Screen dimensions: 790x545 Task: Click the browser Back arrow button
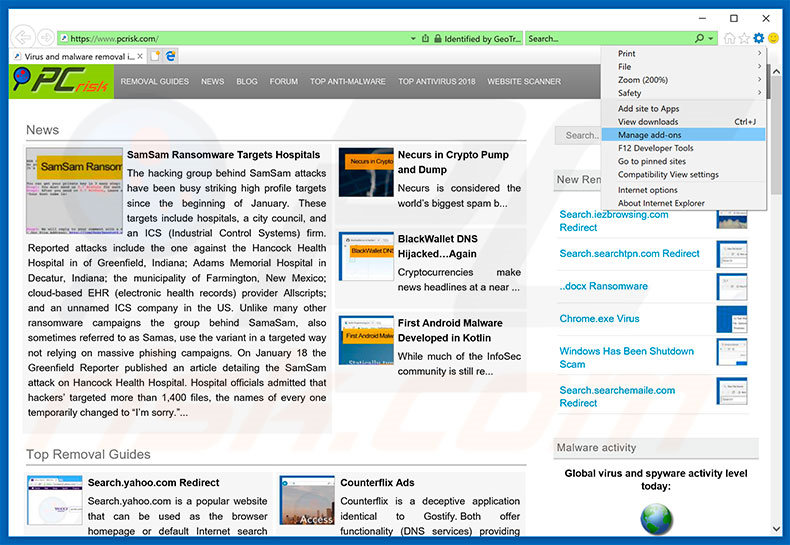(x=23, y=37)
